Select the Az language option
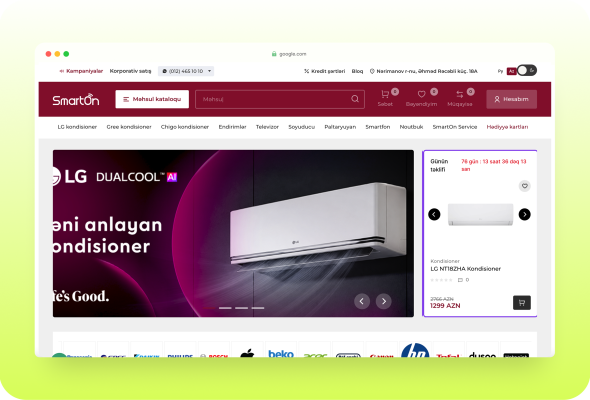The height and width of the screenshot is (400, 590). 511,71
